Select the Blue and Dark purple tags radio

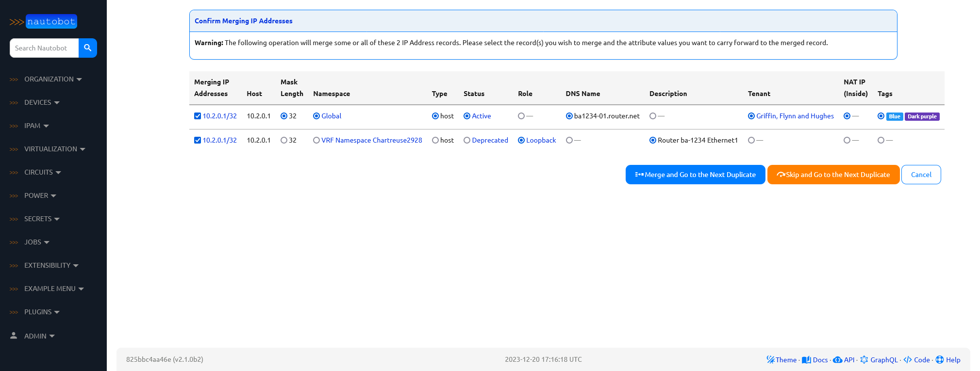(x=881, y=116)
